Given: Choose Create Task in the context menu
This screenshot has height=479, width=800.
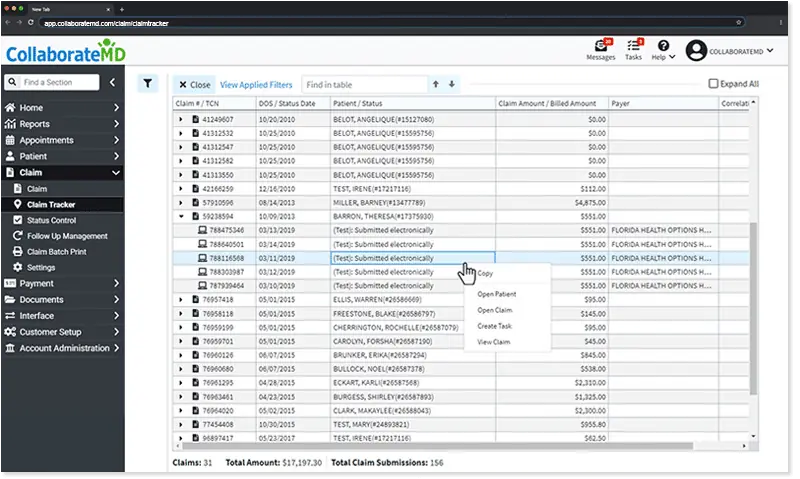Looking at the screenshot, I should [x=497, y=326].
